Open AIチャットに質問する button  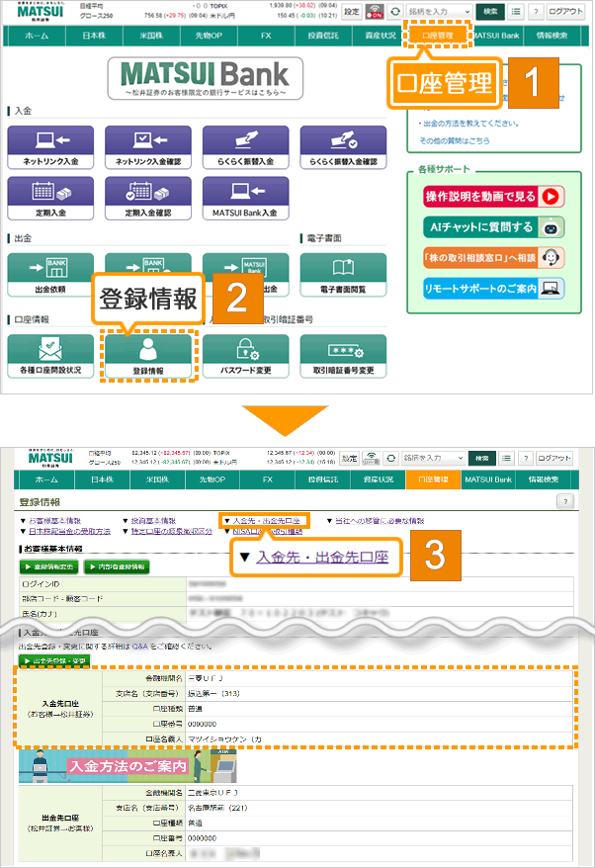click(494, 227)
